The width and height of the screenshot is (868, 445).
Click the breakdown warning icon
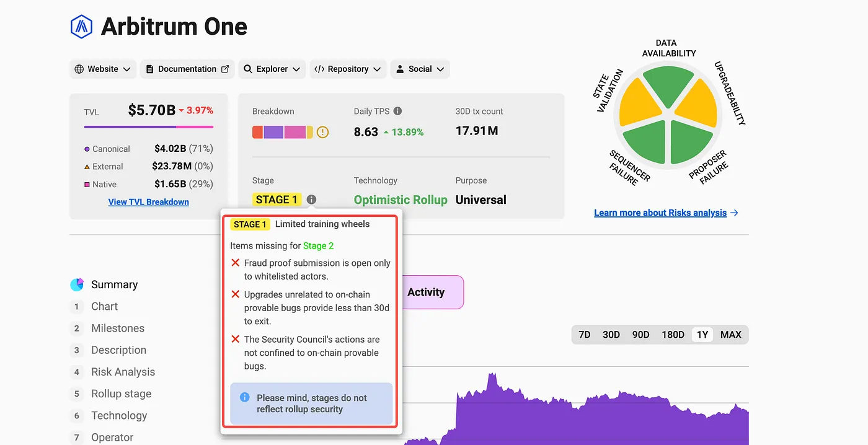click(x=322, y=132)
